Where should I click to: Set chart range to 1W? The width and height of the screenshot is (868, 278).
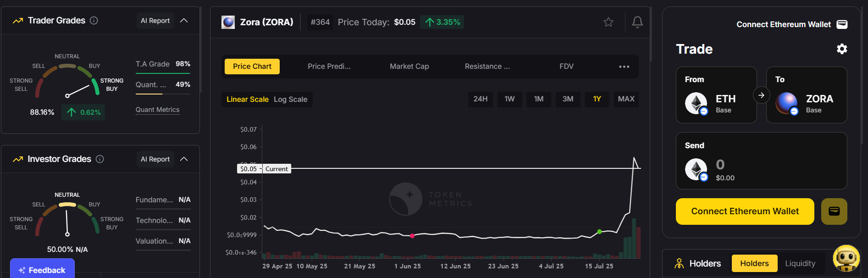click(510, 99)
